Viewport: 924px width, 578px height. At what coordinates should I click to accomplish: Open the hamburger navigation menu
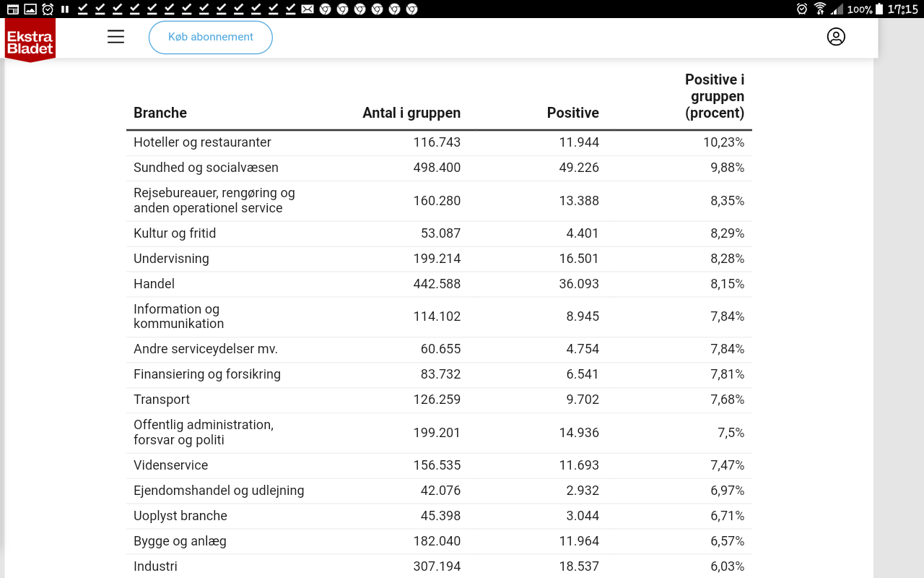pos(115,37)
